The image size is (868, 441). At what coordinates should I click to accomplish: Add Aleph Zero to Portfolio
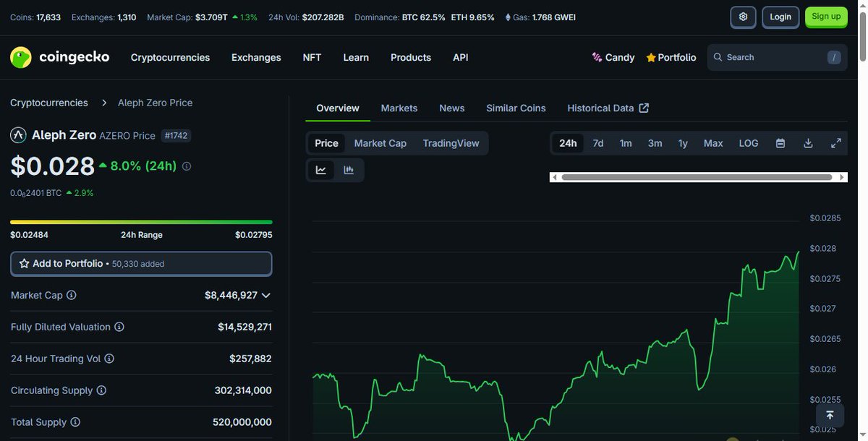[x=141, y=264]
